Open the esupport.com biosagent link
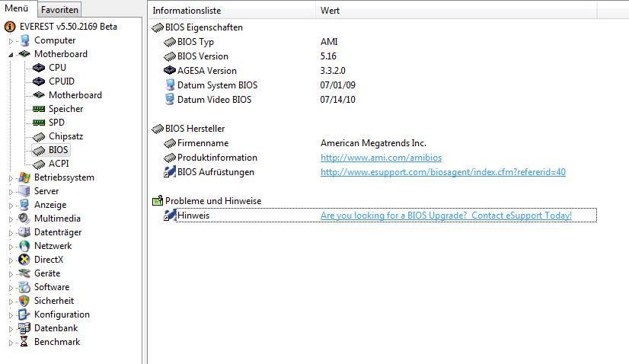This screenshot has width=629, height=364. (x=443, y=172)
